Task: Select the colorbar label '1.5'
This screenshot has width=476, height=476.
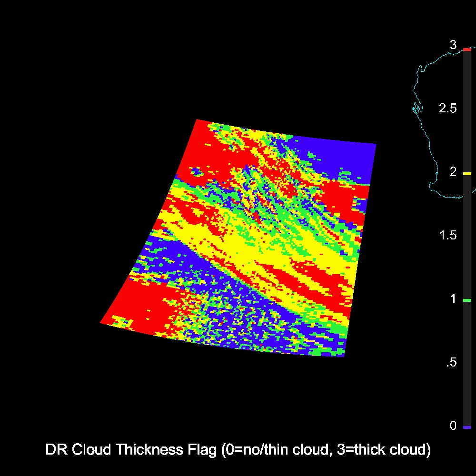Action: tap(448, 235)
